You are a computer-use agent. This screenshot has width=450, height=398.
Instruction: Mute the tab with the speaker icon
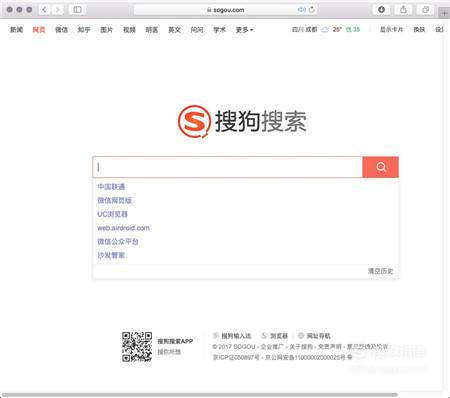click(301, 10)
